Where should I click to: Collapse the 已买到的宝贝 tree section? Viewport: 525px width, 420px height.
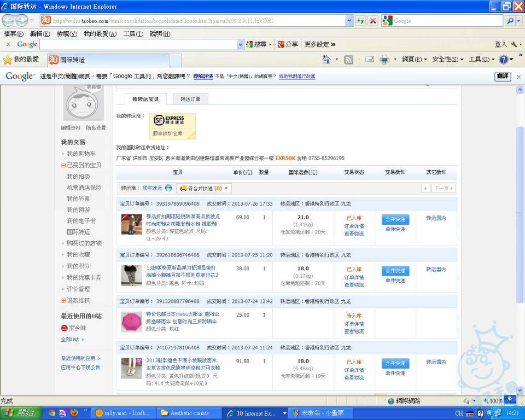(63, 165)
